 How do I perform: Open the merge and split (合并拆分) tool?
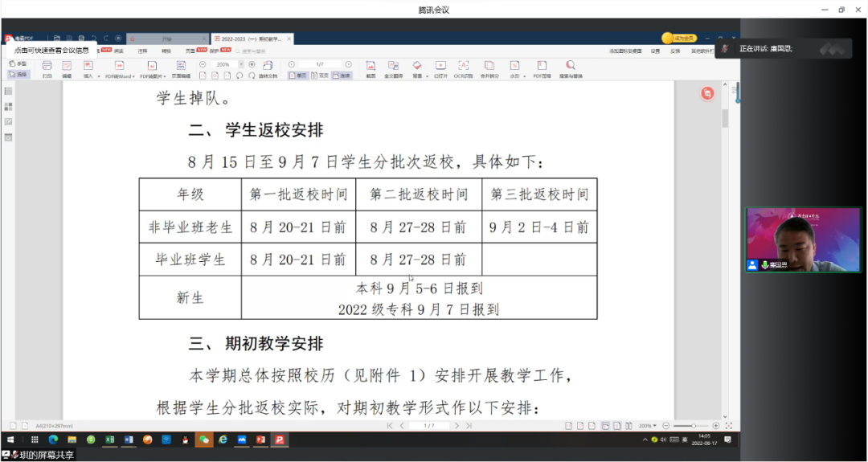[489, 67]
